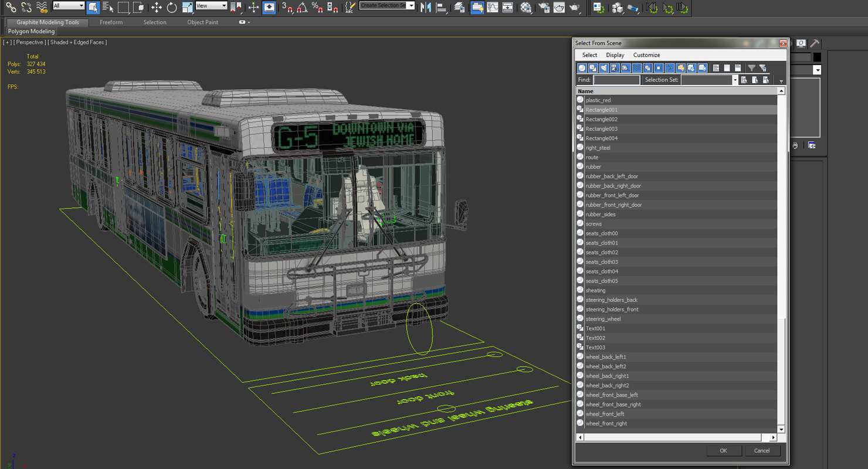
Task: Click the OK button
Action: [723, 450]
